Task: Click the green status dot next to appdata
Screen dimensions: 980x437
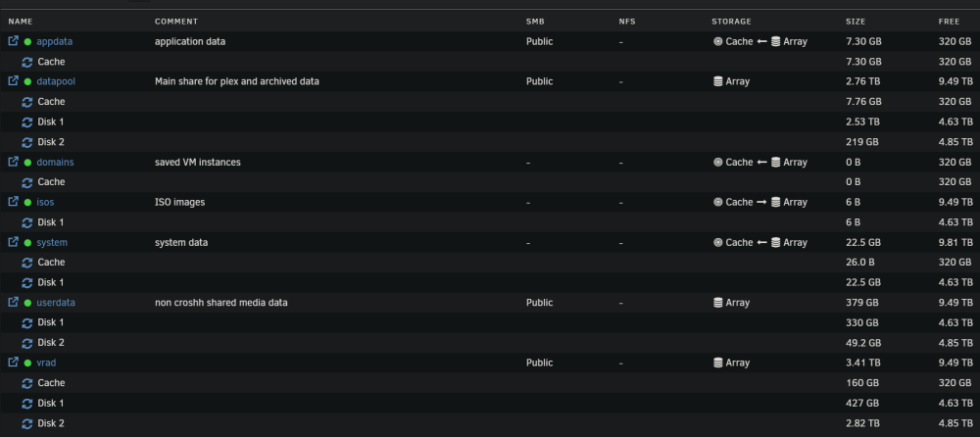Action: 27,42
